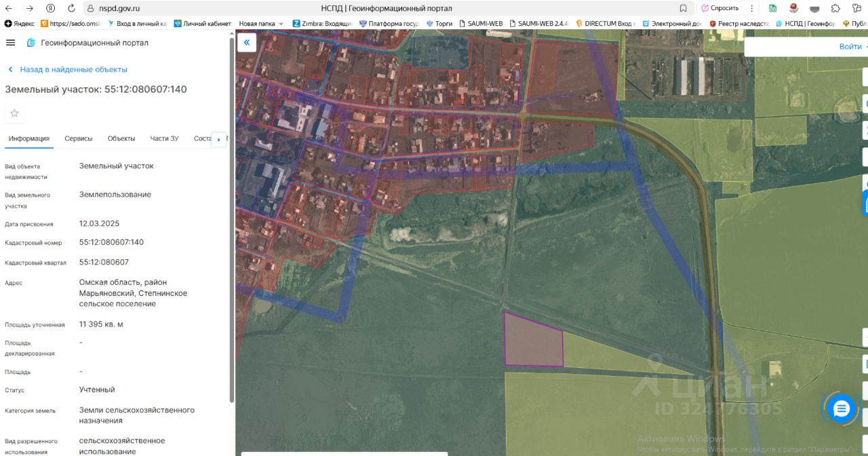The width and height of the screenshot is (868, 456).
Task: Select the Части ЗУ tab
Action: 164,138
